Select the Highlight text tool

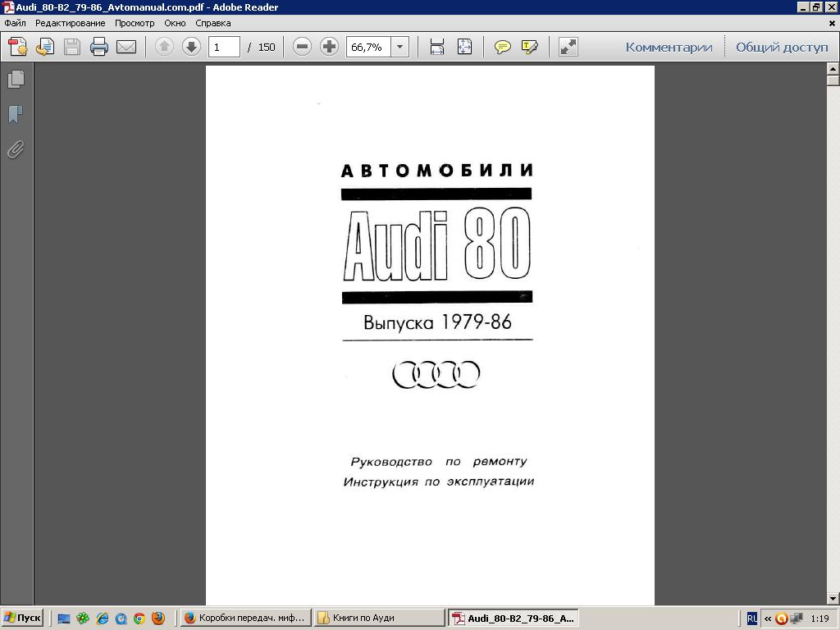click(530, 47)
